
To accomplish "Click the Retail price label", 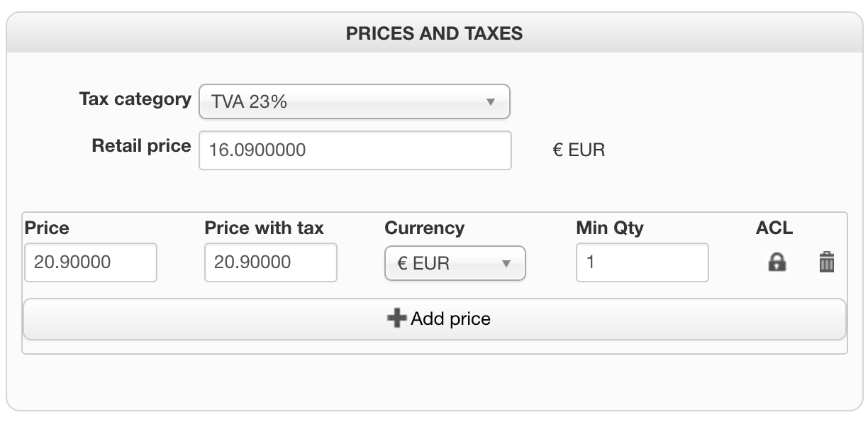I will click(141, 146).
